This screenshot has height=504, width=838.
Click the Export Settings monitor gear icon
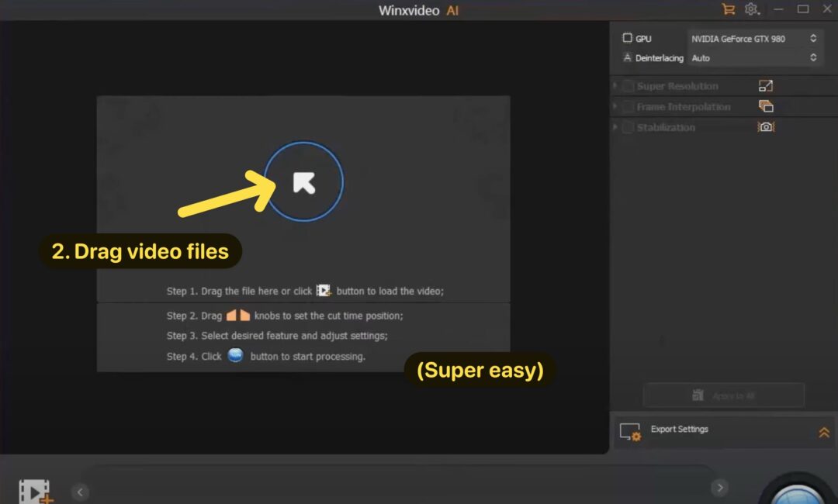[x=630, y=431]
